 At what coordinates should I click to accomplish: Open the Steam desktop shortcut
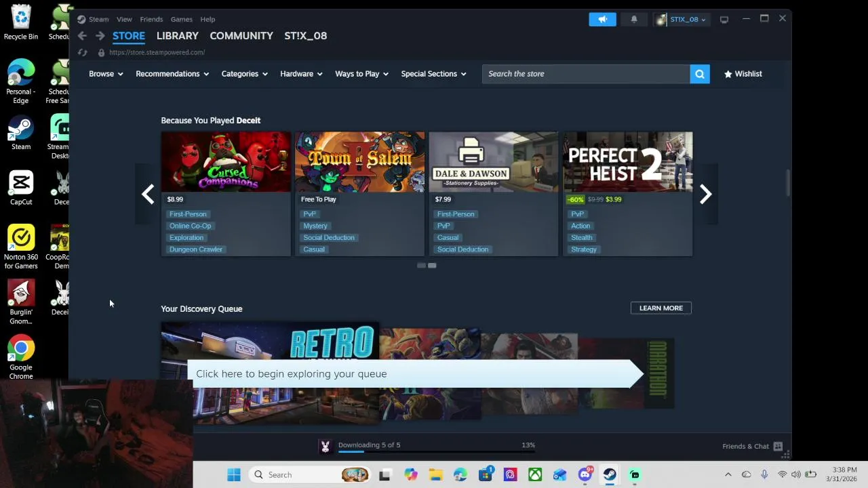click(21, 133)
